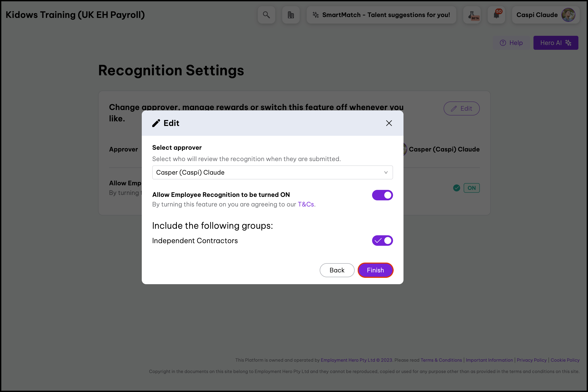Image resolution: width=588 pixels, height=392 pixels.
Task: Click the approver dropdown chevron arrow
Action: (386, 172)
